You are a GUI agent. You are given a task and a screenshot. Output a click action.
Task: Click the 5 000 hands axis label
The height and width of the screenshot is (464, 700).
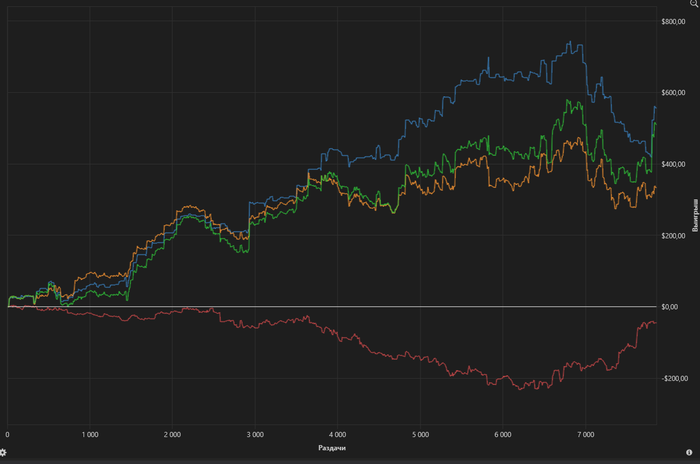(420, 435)
